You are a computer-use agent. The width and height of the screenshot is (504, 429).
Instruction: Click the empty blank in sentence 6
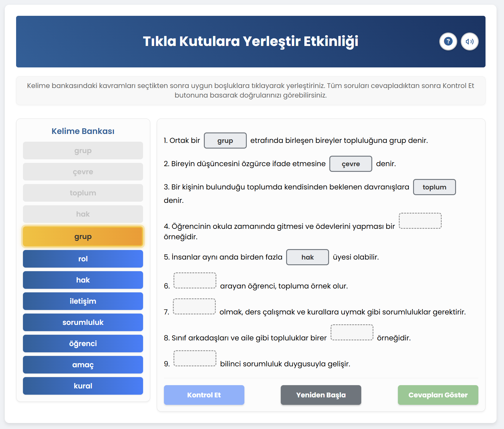click(x=195, y=280)
